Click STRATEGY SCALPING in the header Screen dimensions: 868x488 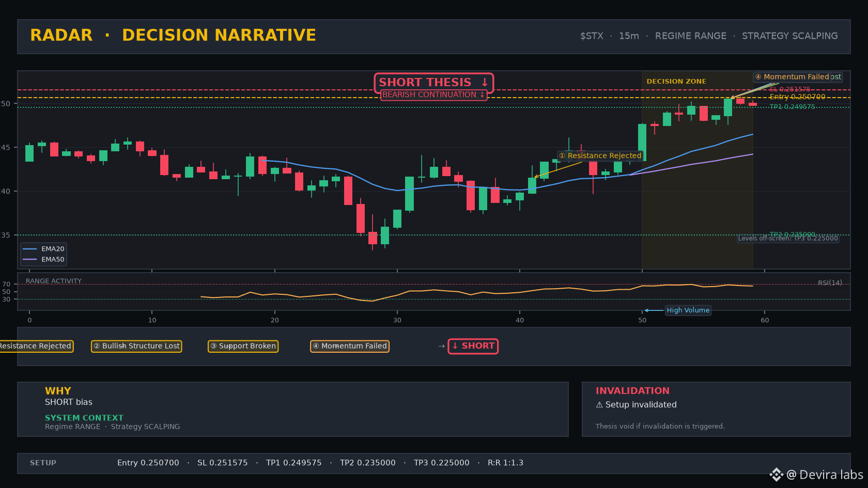coord(790,36)
